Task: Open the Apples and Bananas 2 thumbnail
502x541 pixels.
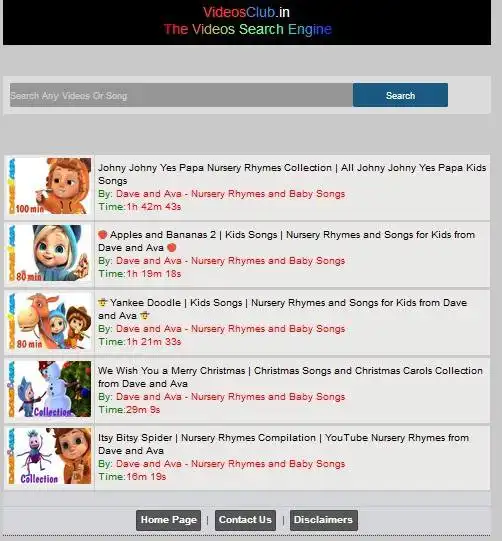Action: (x=50, y=253)
